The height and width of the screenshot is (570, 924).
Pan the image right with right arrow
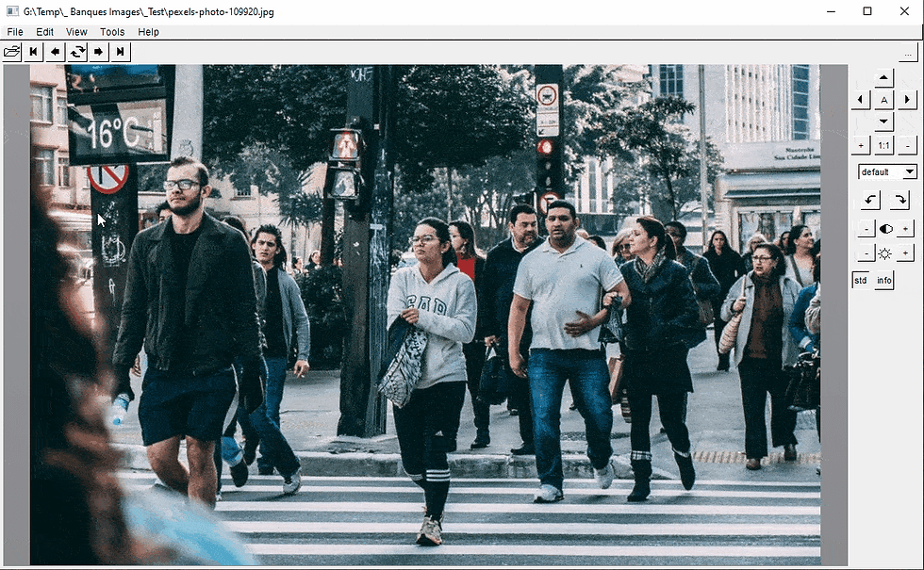[x=906, y=100]
